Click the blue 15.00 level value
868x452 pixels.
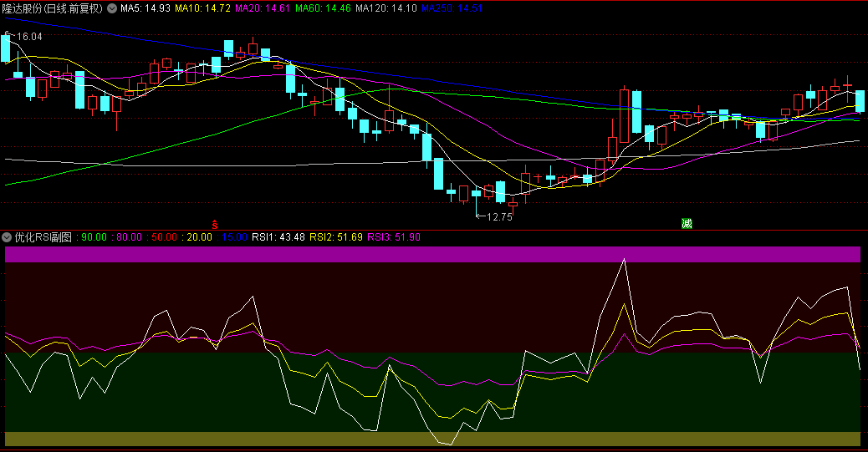(234, 237)
